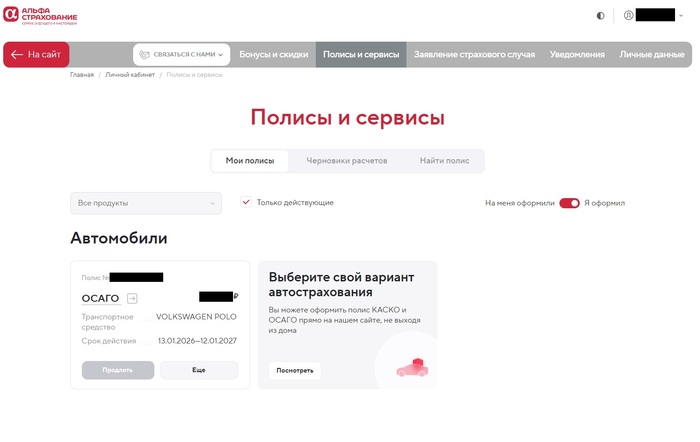Viewport: 700px width, 442px height.
Task: Click the red car illustration
Action: click(411, 368)
